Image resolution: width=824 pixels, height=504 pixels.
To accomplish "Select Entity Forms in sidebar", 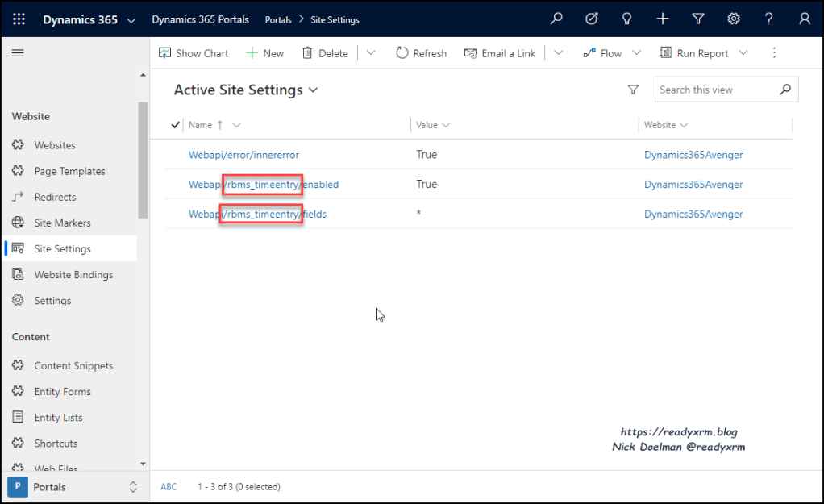I will (x=62, y=392).
